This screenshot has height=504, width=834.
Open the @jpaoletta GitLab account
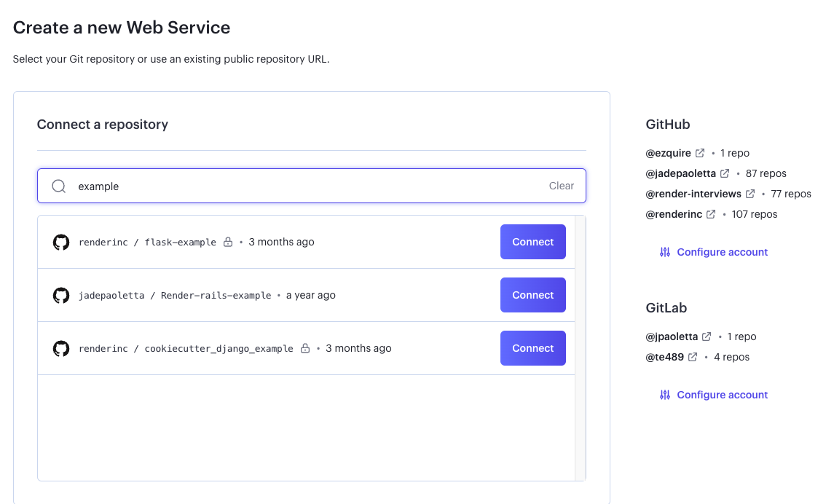672,336
